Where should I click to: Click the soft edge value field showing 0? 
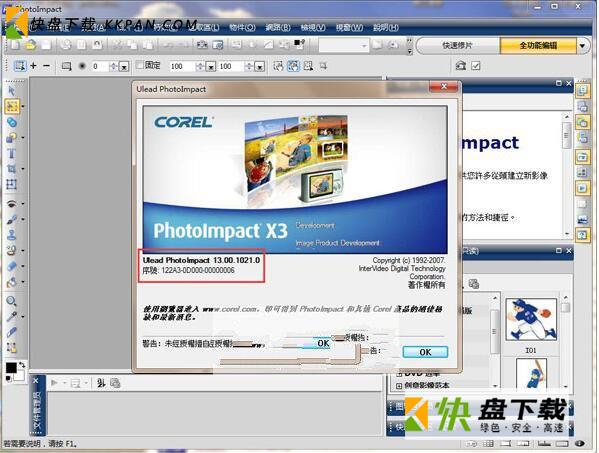(x=100, y=66)
